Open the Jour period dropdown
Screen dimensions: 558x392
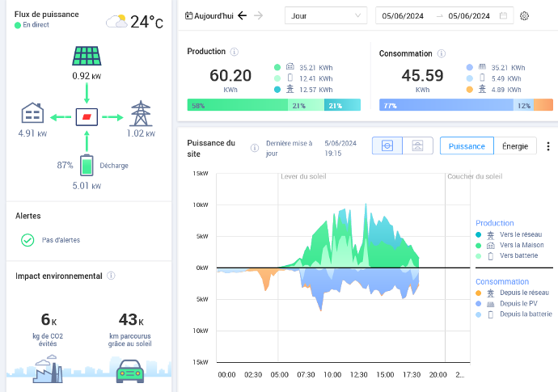[x=326, y=15]
